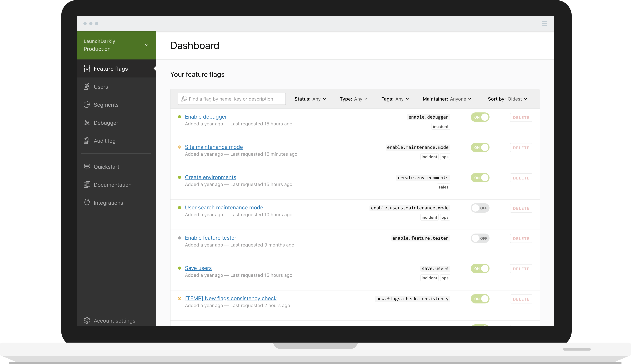Delete the Enable feature tester flag
Image resolution: width=631 pixels, height=364 pixels.
[x=521, y=238]
